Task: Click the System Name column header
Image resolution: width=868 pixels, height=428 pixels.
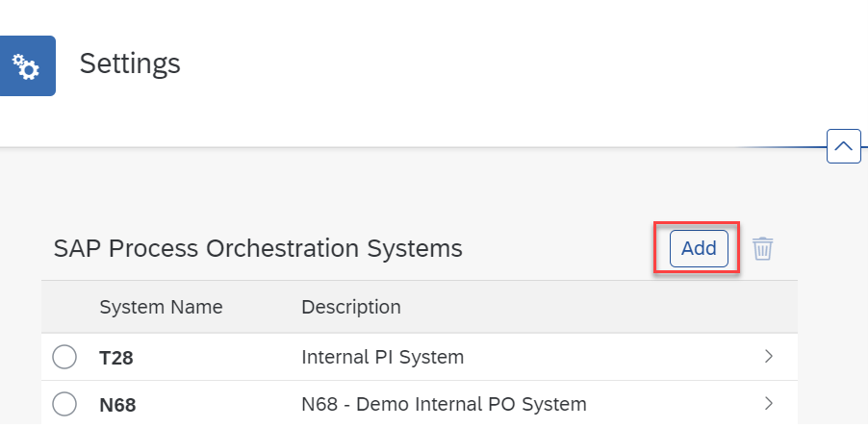Action: coord(161,307)
